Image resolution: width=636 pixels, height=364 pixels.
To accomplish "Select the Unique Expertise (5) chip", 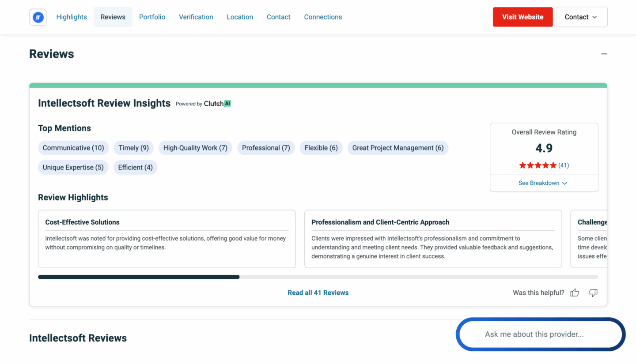I will click(73, 167).
